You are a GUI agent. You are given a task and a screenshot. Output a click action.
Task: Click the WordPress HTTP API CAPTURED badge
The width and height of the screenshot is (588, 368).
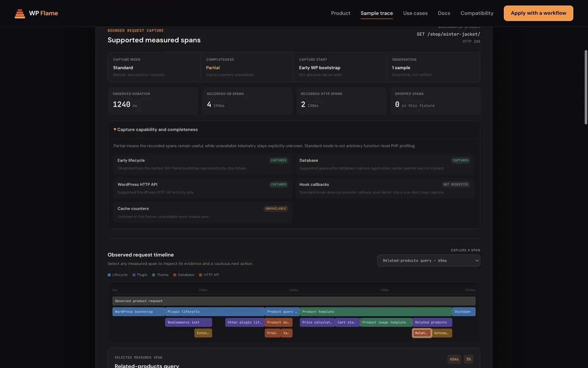(279, 184)
